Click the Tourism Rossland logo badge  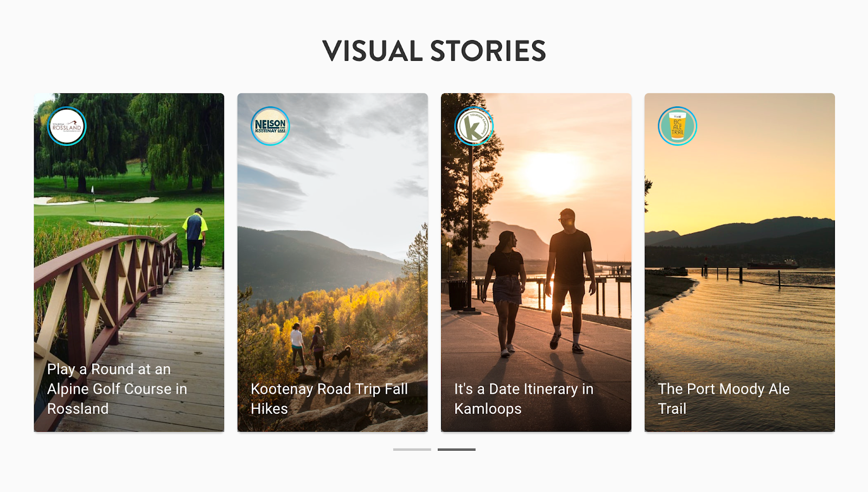click(67, 126)
